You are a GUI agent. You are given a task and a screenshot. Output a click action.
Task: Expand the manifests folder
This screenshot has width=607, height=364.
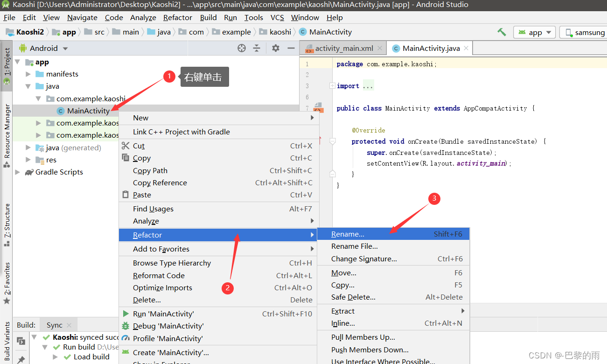[x=28, y=74]
